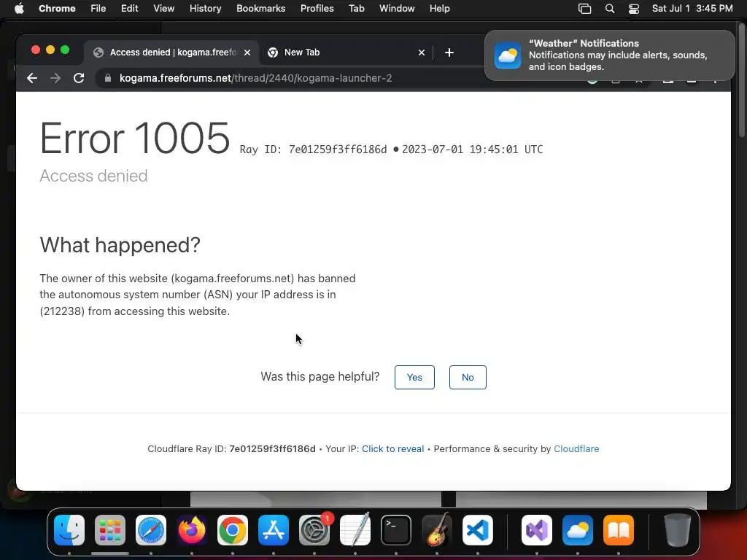Open Control Center in menu bar
The height and width of the screenshot is (560, 747).
(634, 9)
